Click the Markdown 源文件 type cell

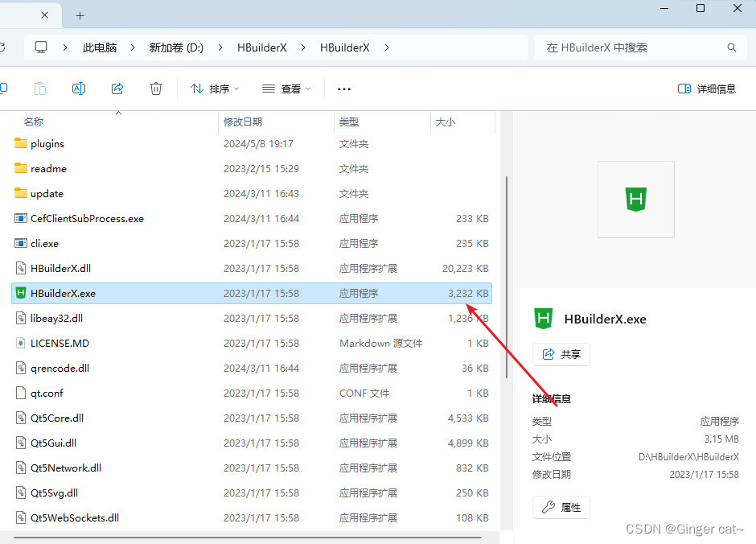pos(381,344)
